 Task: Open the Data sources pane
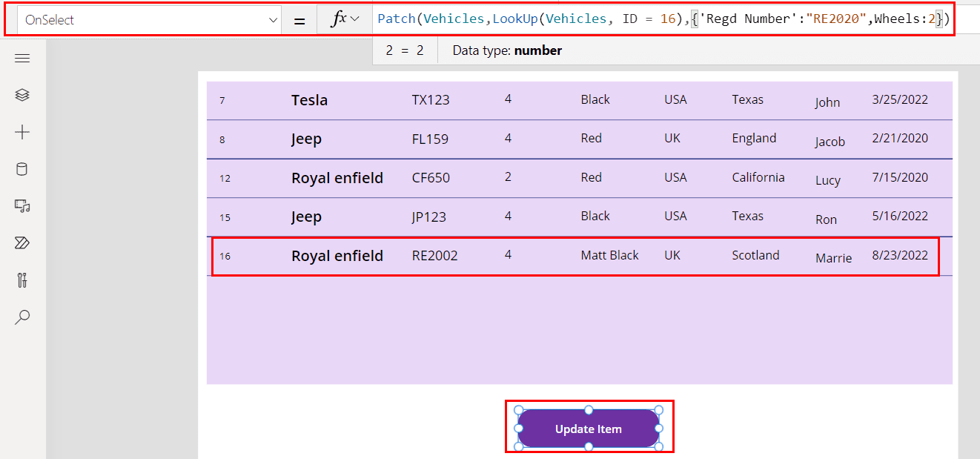(x=22, y=169)
